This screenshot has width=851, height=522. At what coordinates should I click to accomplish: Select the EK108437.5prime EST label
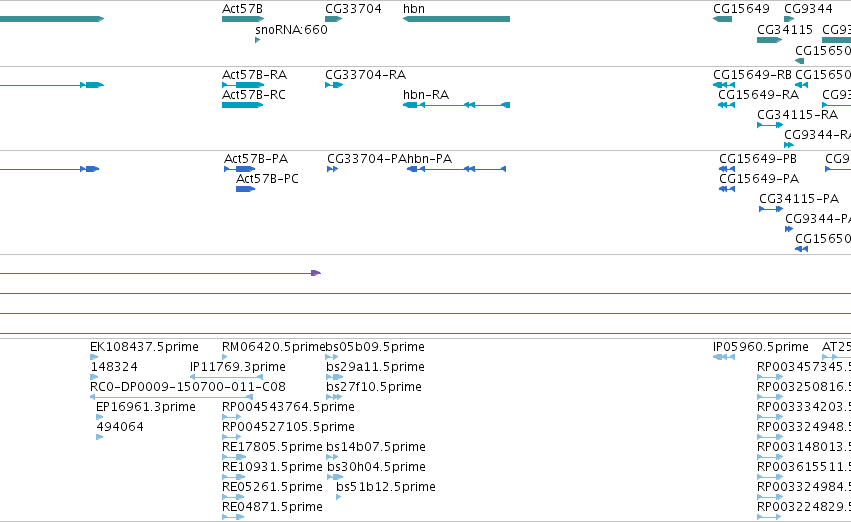click(144, 346)
